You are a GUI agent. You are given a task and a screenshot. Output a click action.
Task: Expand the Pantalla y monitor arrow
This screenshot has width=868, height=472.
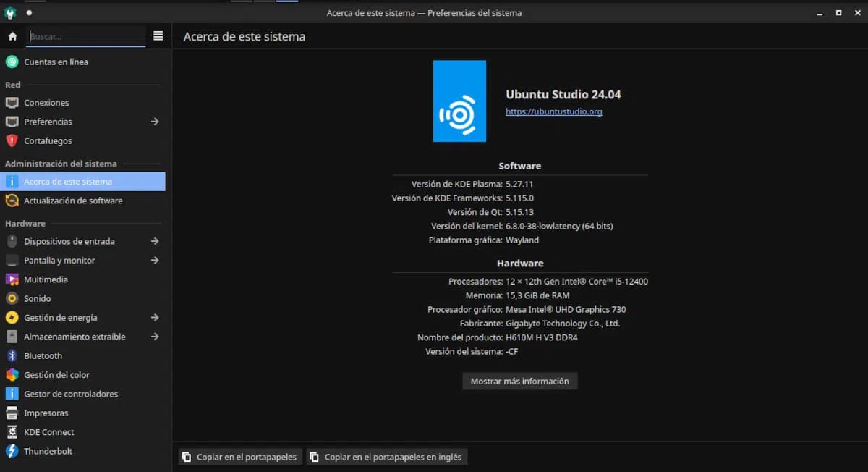tap(155, 261)
